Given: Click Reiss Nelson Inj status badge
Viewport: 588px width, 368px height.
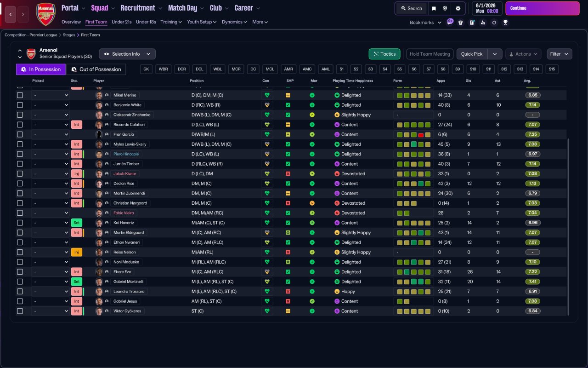Looking at the screenshot, I should (x=77, y=252).
